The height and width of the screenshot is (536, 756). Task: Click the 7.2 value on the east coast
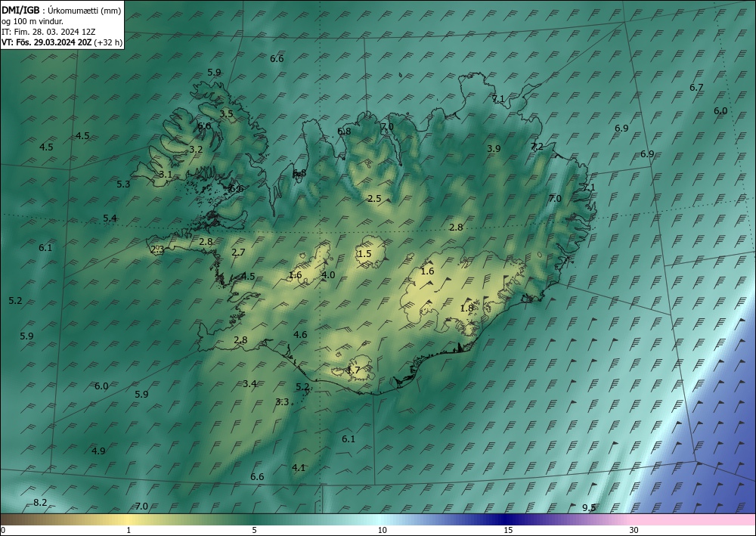pyautogui.click(x=537, y=146)
